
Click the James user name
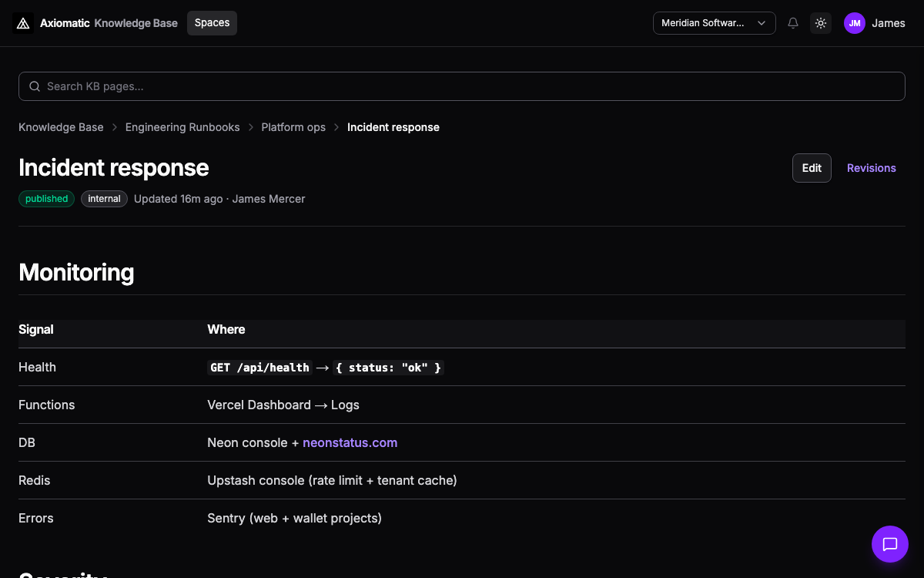click(889, 23)
